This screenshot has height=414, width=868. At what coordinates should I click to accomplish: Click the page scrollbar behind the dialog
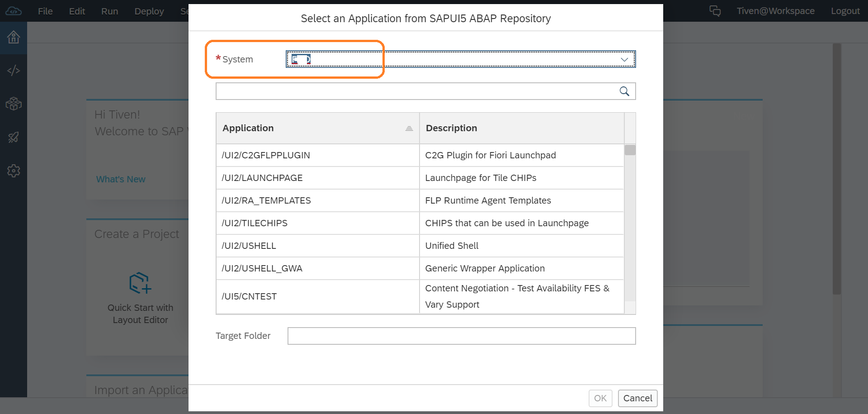point(837,169)
